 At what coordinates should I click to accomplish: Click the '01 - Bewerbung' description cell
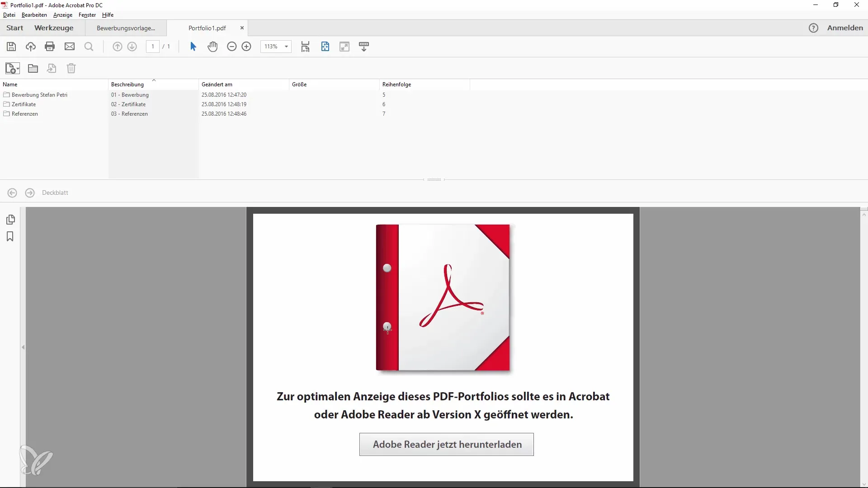point(130,95)
